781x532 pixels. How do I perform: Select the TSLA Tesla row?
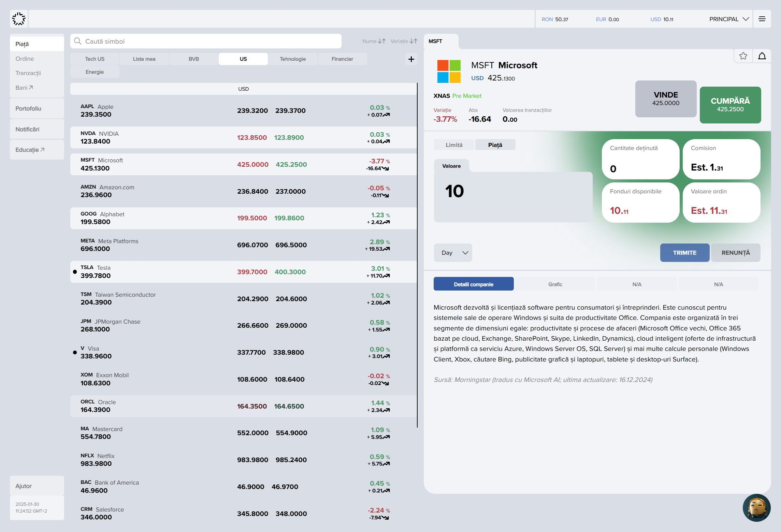[x=243, y=272]
